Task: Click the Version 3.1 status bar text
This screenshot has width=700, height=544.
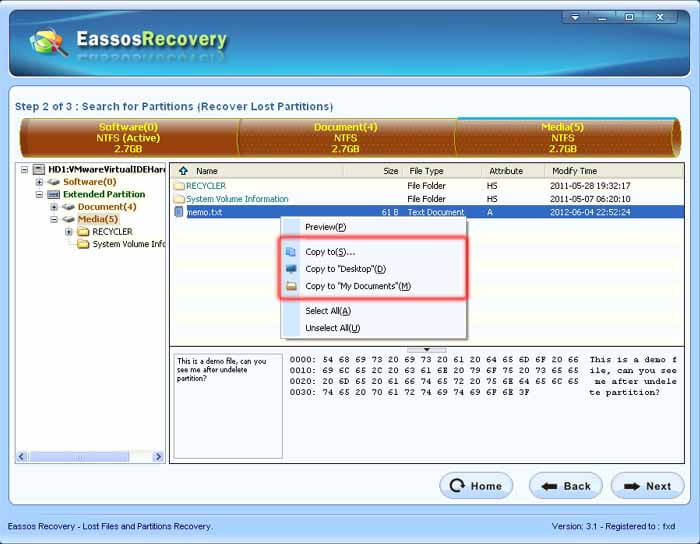Action: pyautogui.click(x=613, y=526)
